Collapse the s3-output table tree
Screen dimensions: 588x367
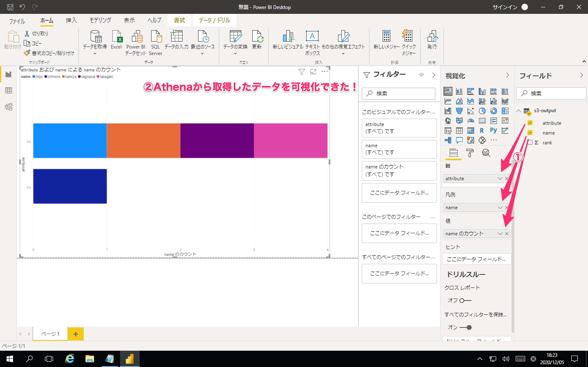(519, 111)
